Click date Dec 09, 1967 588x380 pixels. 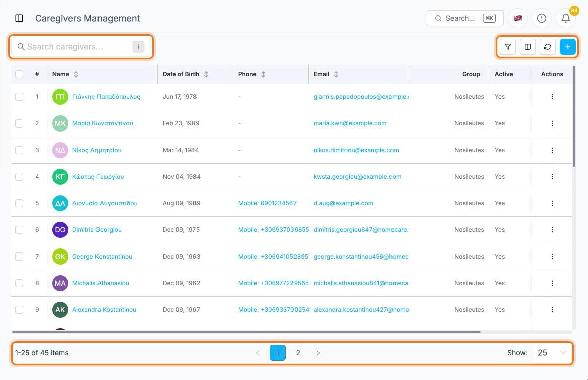[x=181, y=309]
